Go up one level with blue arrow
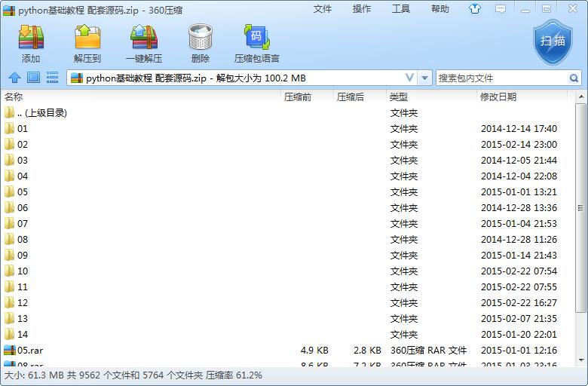This screenshot has height=386, width=588. (14, 78)
